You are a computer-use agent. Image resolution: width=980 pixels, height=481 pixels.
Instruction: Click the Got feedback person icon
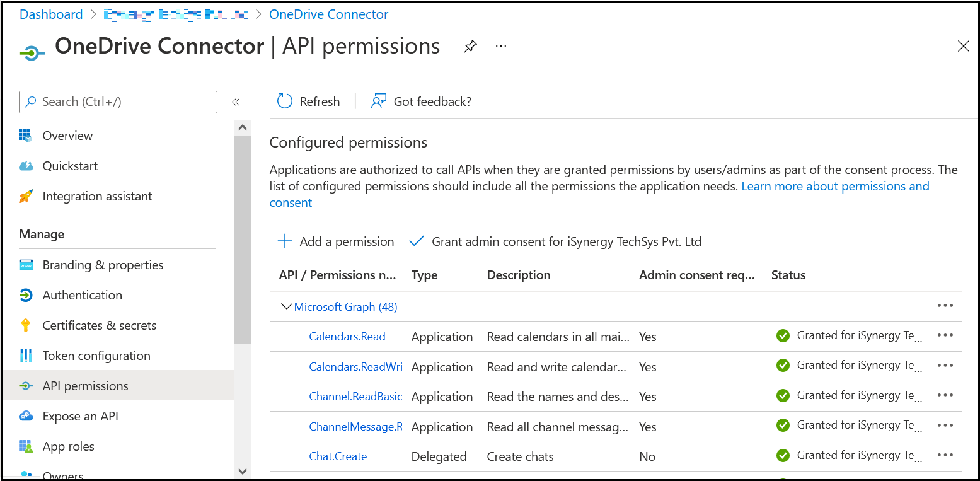pos(378,101)
